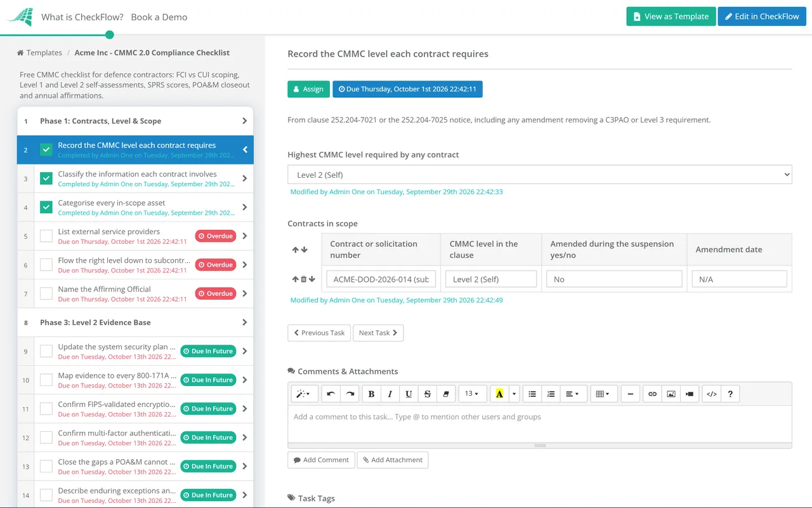
Task: Open the magic wand style dropdown
Action: (x=304, y=394)
